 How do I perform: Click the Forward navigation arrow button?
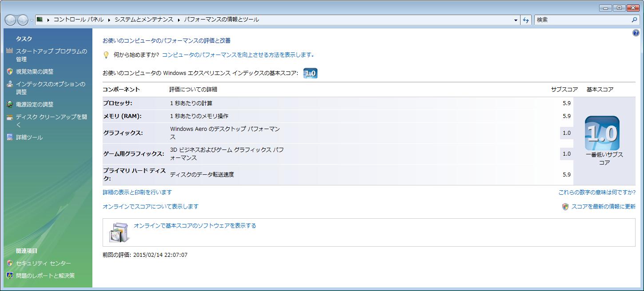click(23, 20)
